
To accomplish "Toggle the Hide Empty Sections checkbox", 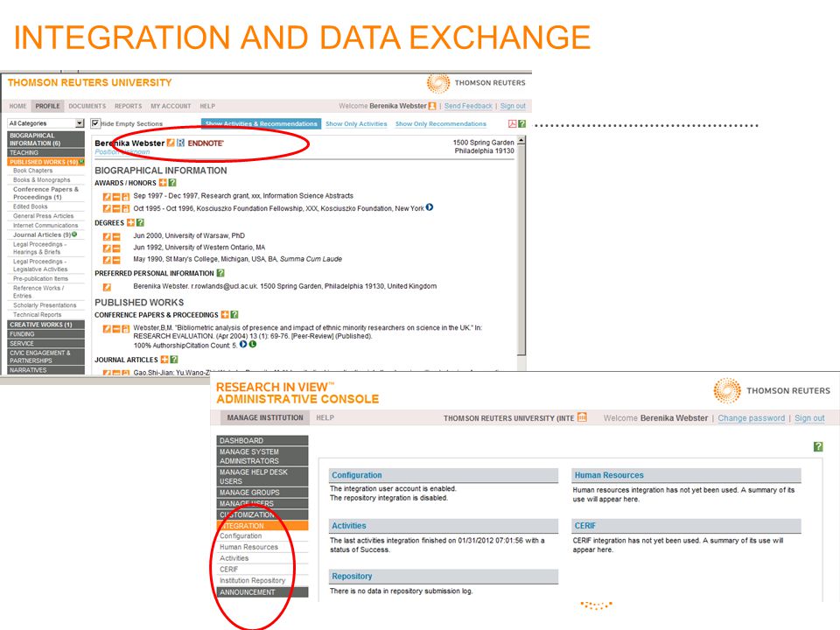I will pos(95,123).
